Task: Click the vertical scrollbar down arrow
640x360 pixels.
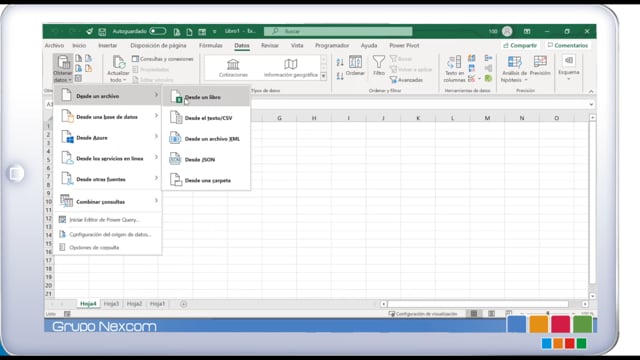Action: pos(592,296)
